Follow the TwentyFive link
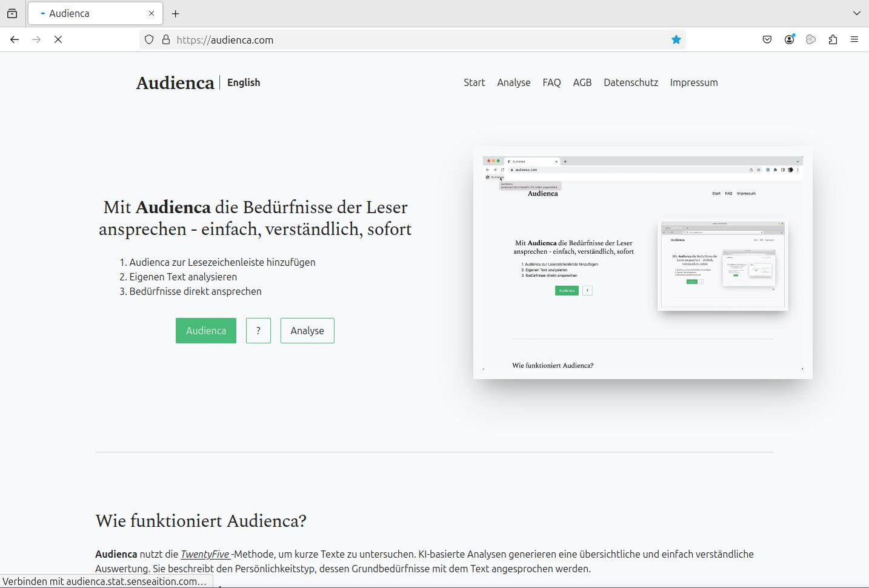The height and width of the screenshot is (588, 869). coord(205,554)
